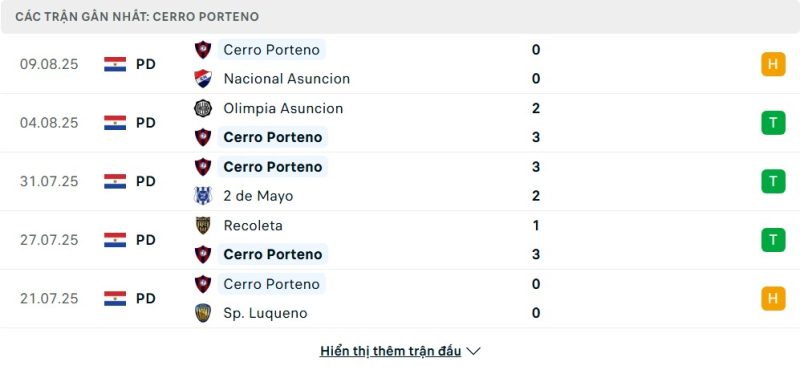Image resolution: width=800 pixels, height=374 pixels.
Task: Click the orange H badge for 09.08.25
Action: pyautogui.click(x=773, y=64)
